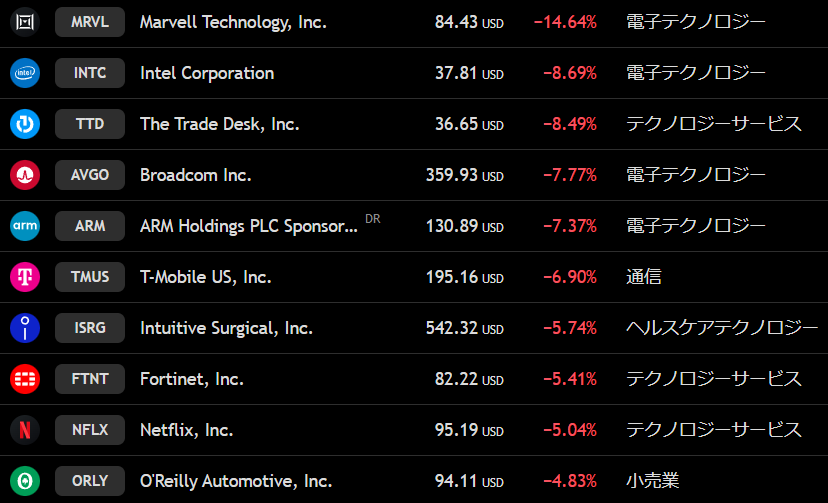
Task: Open The Trade Desk, Inc. link
Action: [220, 124]
